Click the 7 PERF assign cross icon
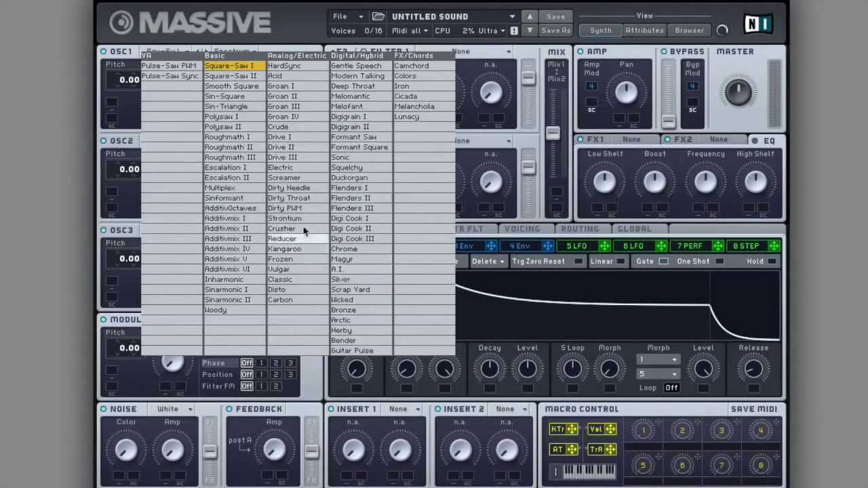The height and width of the screenshot is (488, 868). 718,246
